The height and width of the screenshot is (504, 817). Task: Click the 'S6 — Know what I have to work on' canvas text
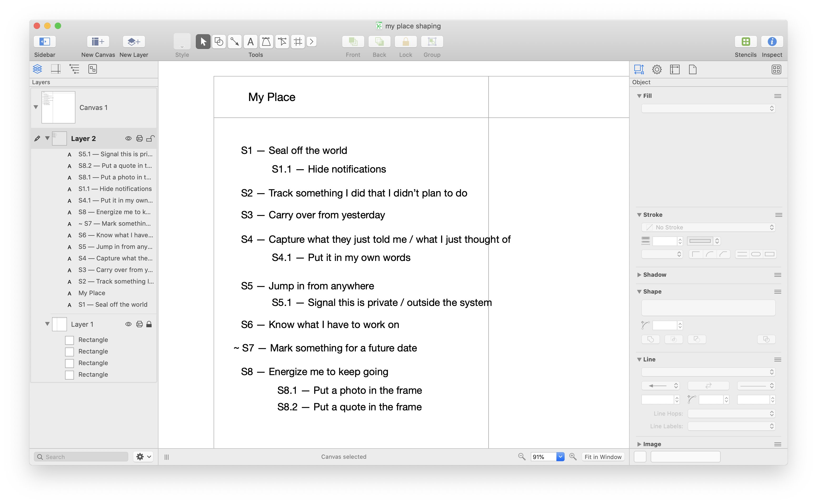pyautogui.click(x=320, y=325)
